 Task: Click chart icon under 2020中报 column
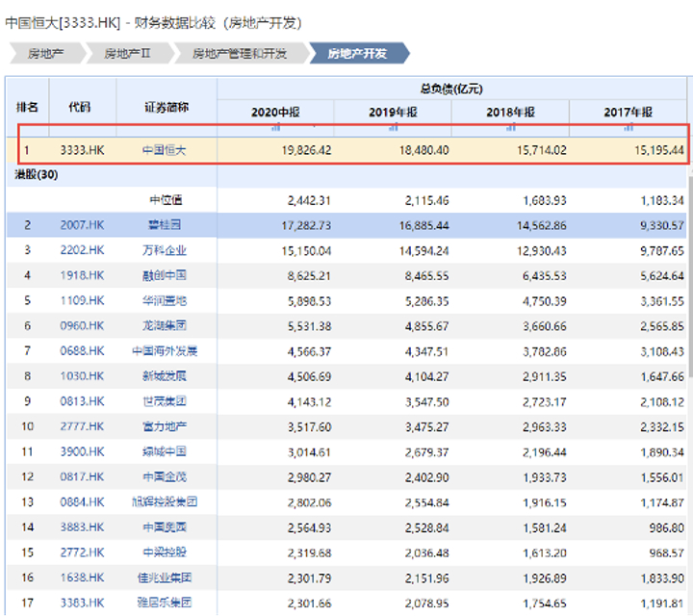[x=277, y=126]
